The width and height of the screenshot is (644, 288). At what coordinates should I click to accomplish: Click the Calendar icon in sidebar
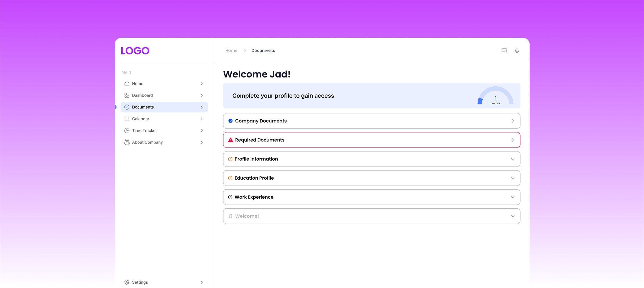pos(127,119)
